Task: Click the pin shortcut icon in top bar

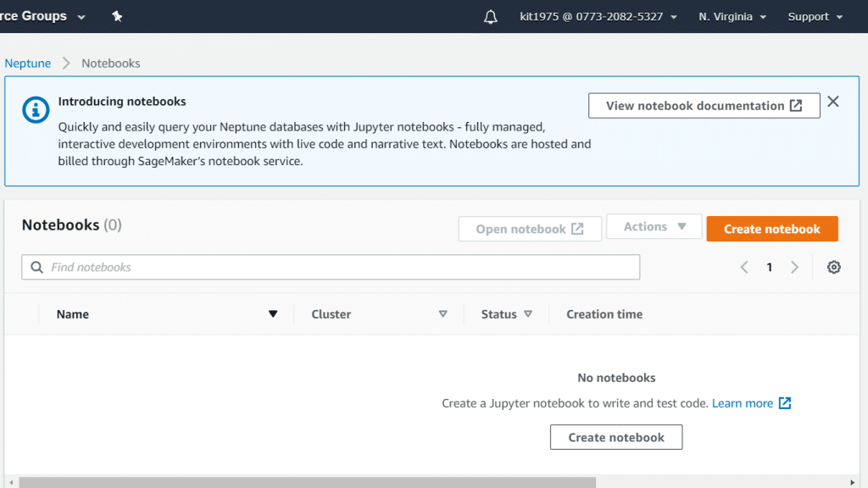Action: click(117, 16)
